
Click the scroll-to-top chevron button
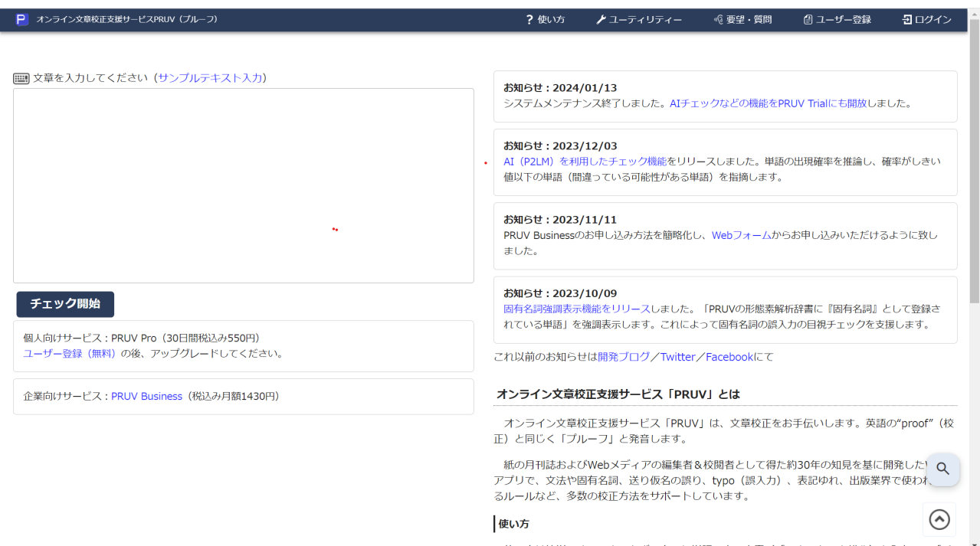click(x=939, y=520)
